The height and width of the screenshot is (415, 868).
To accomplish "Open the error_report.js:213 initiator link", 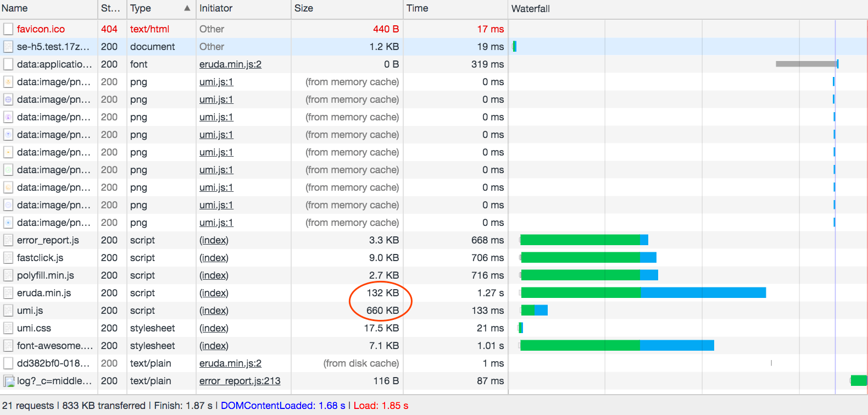I will pyautogui.click(x=240, y=381).
